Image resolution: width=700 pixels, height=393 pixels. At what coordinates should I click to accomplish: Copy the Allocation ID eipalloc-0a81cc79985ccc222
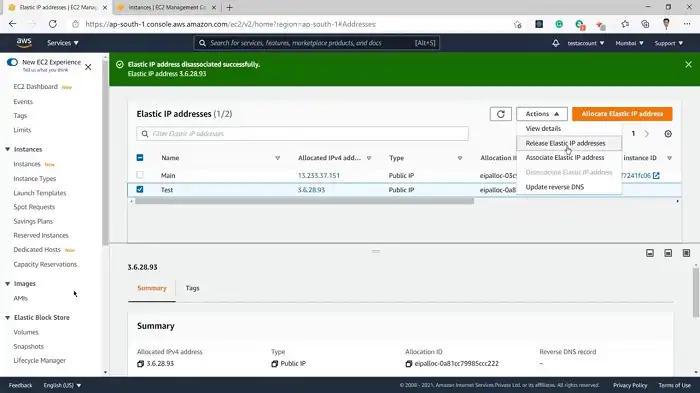tap(408, 364)
